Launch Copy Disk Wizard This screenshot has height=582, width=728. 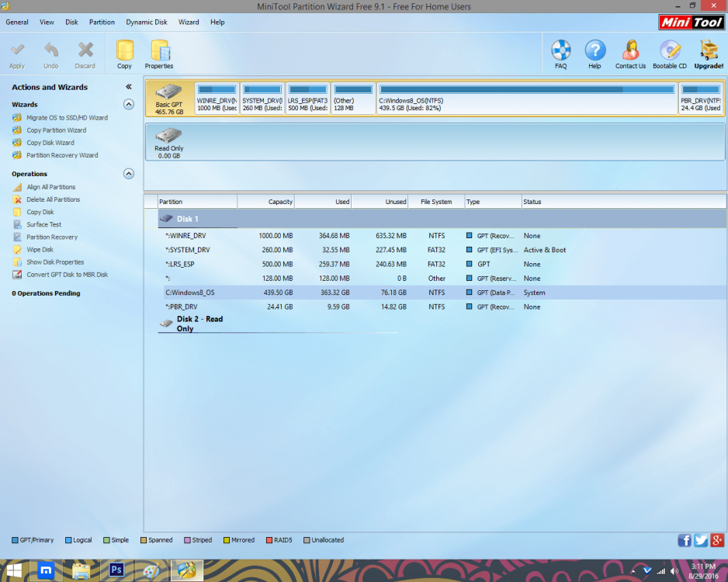[50, 143]
